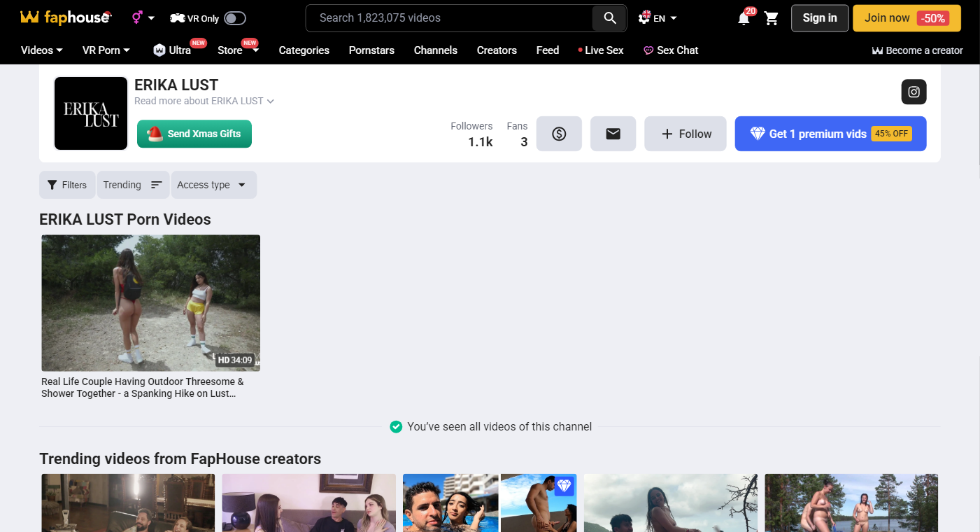The image size is (980, 532).
Task: Open the Feed page
Action: tap(548, 50)
